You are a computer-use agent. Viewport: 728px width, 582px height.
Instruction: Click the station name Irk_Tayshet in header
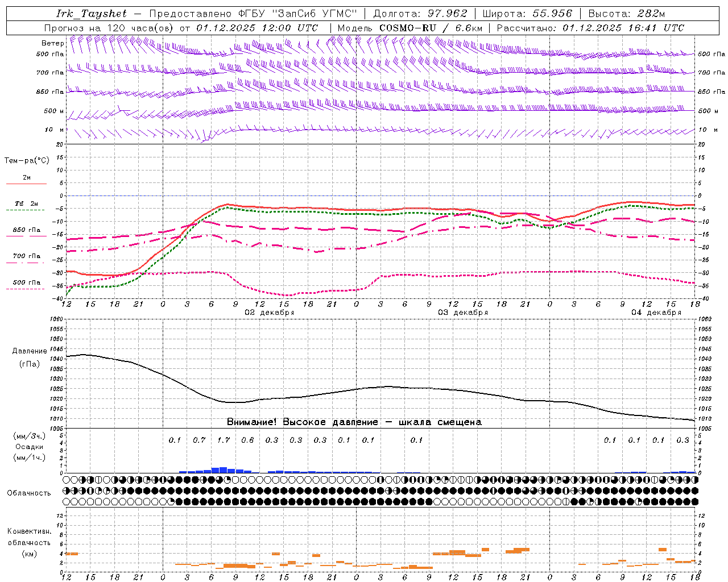point(92,14)
